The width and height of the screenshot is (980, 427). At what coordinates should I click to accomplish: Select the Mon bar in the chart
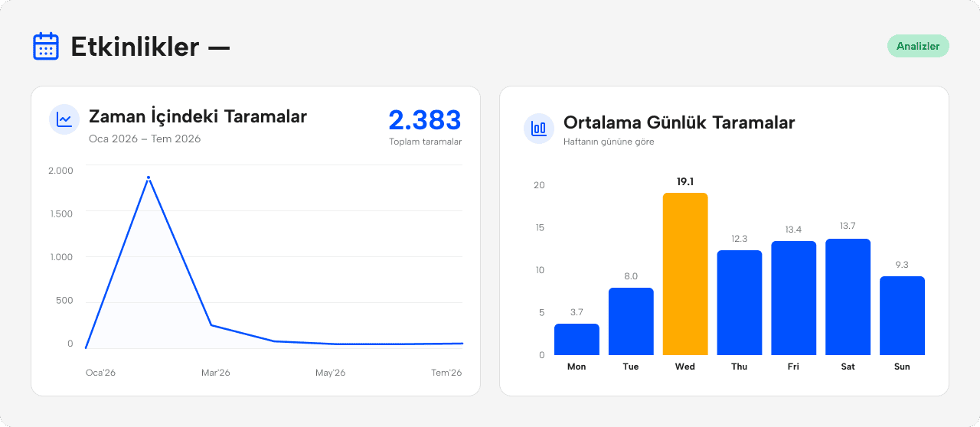[x=577, y=339]
